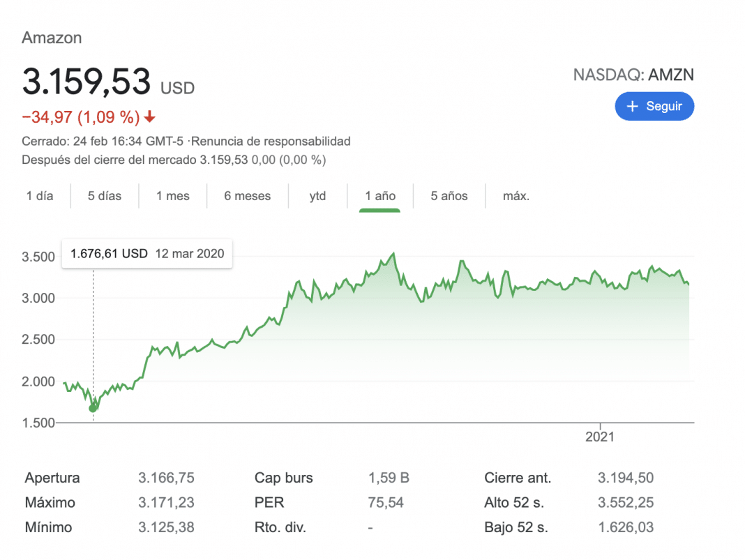Screen dimensions: 745x560
Task: Click the NASDAQ: AMZN ticker label
Action: 634,75
